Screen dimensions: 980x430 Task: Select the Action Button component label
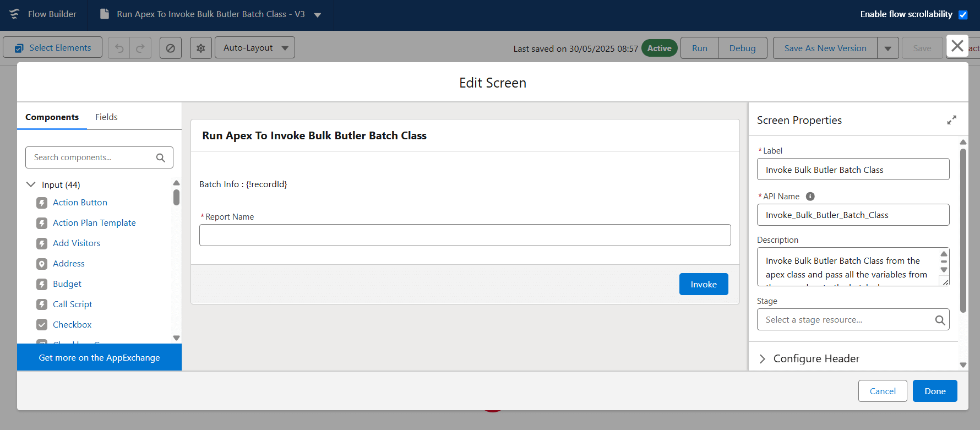pos(80,203)
